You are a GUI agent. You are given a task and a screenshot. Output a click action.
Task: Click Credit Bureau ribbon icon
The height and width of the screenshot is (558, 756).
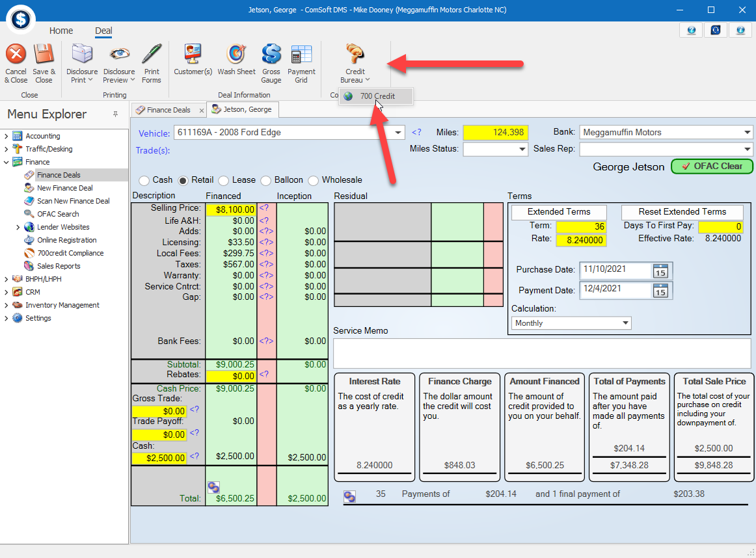click(x=355, y=54)
